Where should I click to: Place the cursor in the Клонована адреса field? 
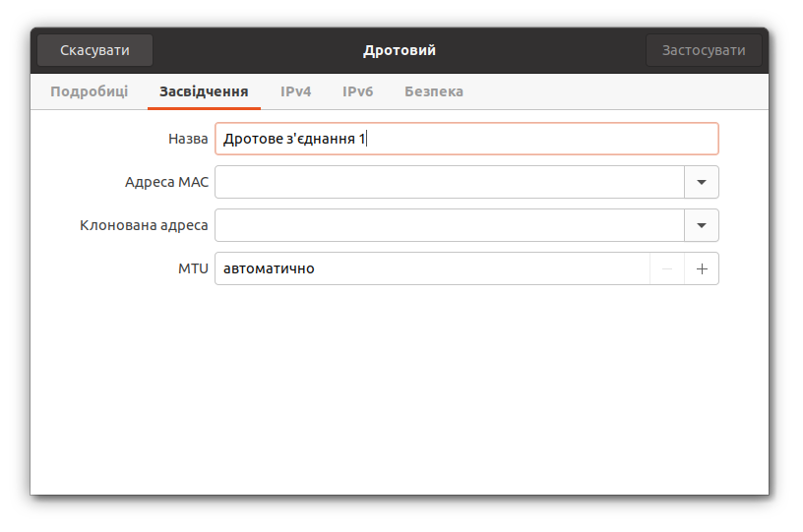click(449, 225)
